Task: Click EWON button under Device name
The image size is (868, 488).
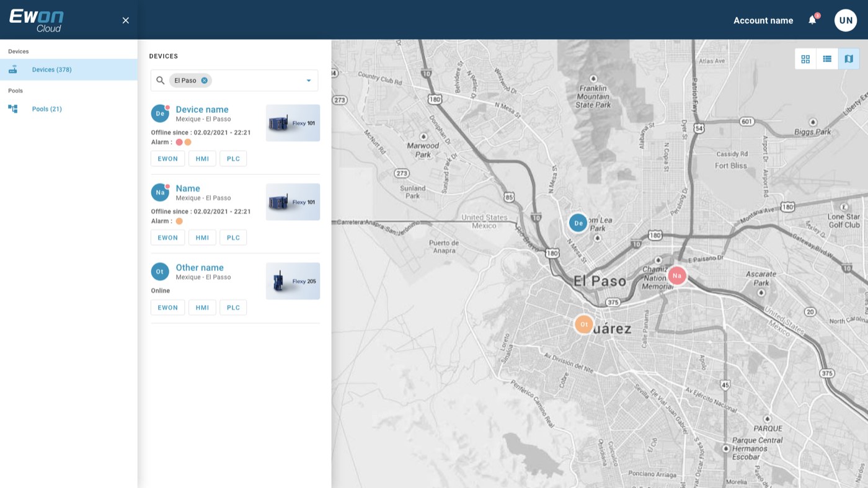Action: (x=168, y=159)
